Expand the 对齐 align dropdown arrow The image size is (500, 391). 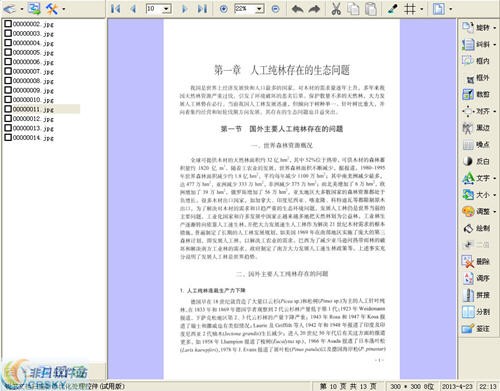tap(495, 111)
